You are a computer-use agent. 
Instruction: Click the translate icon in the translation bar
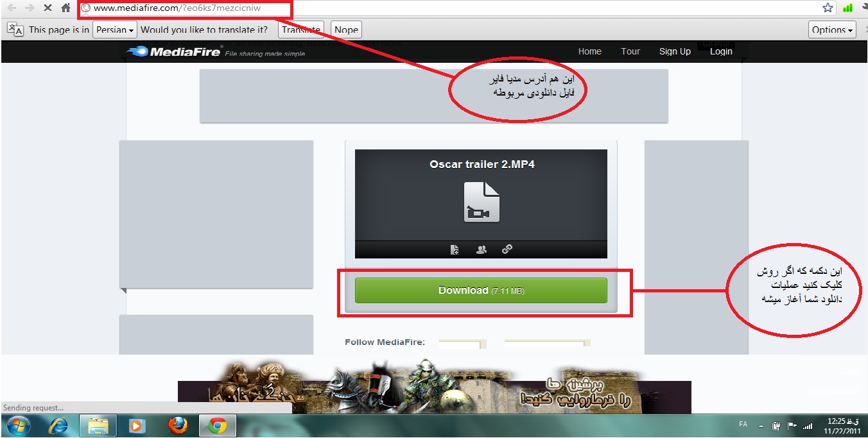(x=15, y=29)
